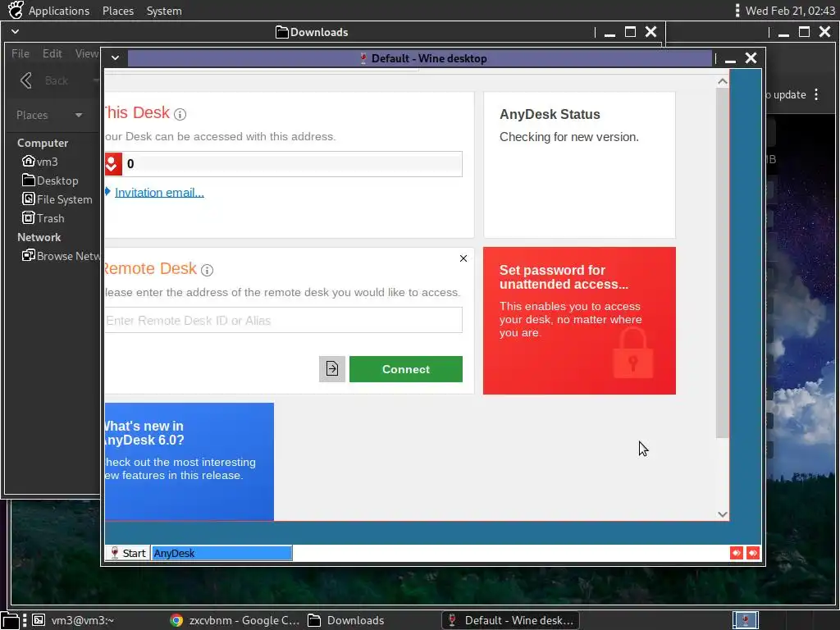Image resolution: width=840 pixels, height=630 pixels.
Task: Open the Wine desktop window menu chevron
Action: pyautogui.click(x=115, y=58)
